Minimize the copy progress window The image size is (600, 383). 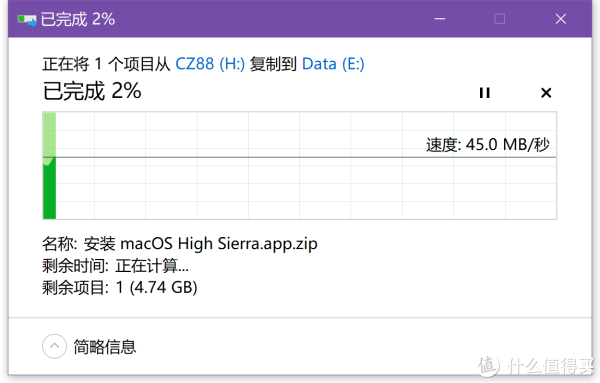440,19
